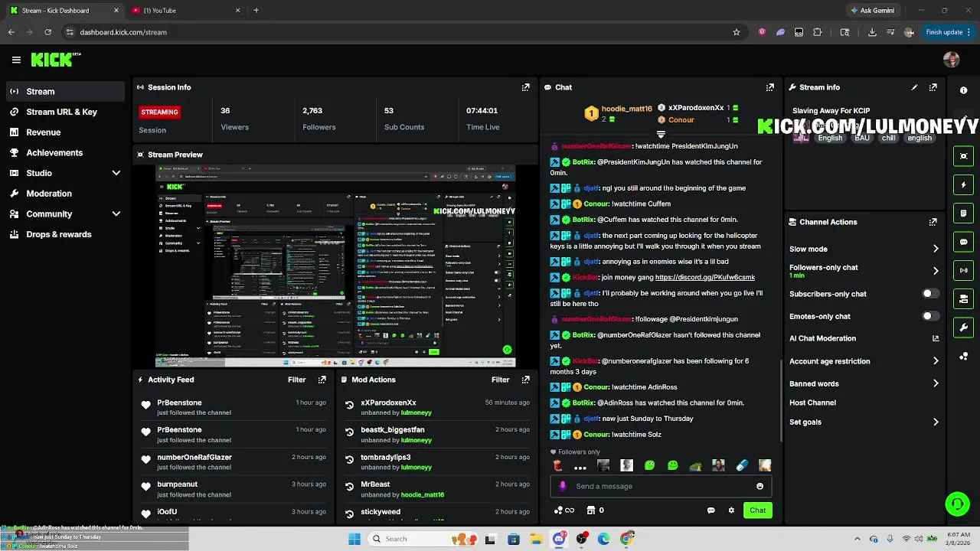Open AI Chat Moderation external link

pos(936,338)
